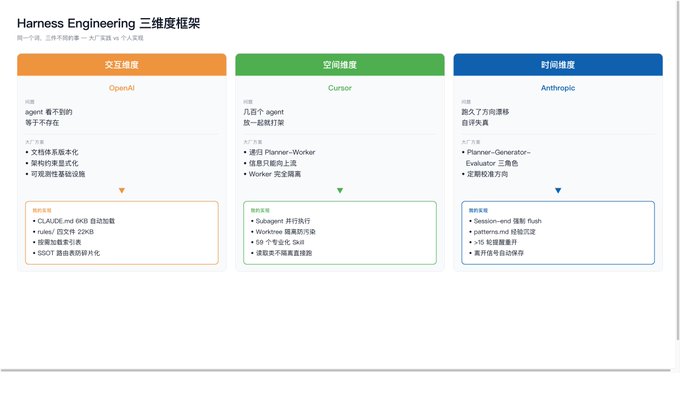Select the green 空间维度 header
680x397 pixels.
coord(340,65)
